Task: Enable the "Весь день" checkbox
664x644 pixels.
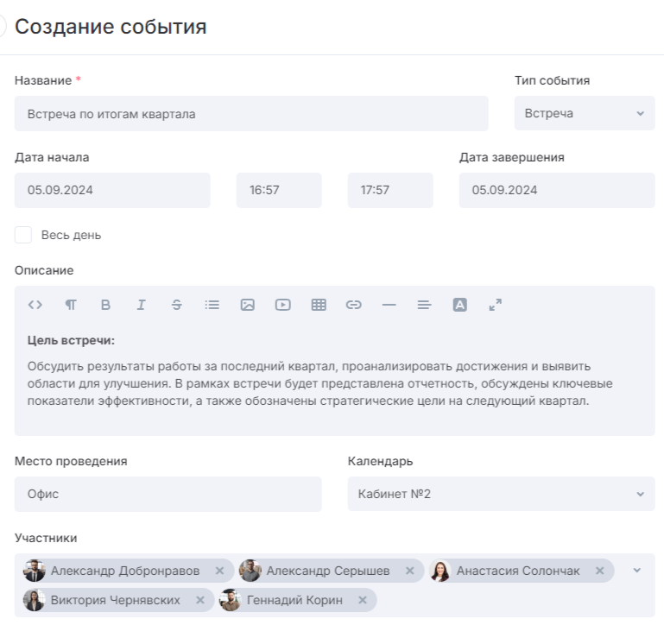Action: click(23, 235)
